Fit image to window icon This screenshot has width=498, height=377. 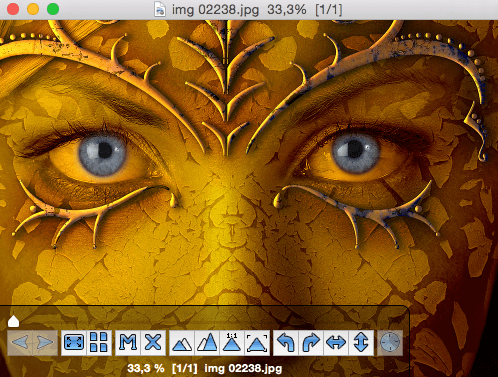pos(257,342)
